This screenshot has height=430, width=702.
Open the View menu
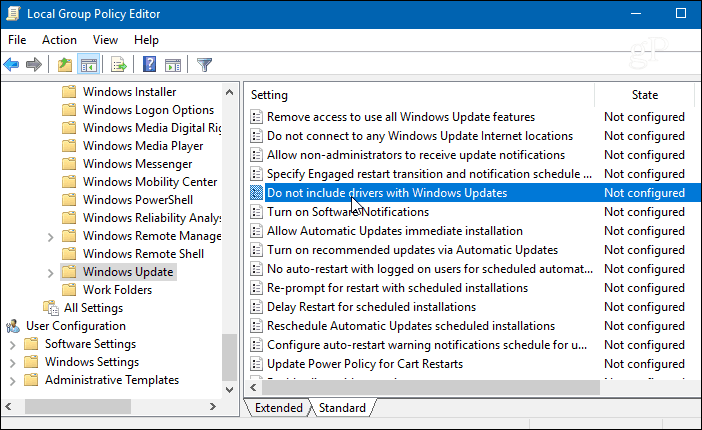105,40
